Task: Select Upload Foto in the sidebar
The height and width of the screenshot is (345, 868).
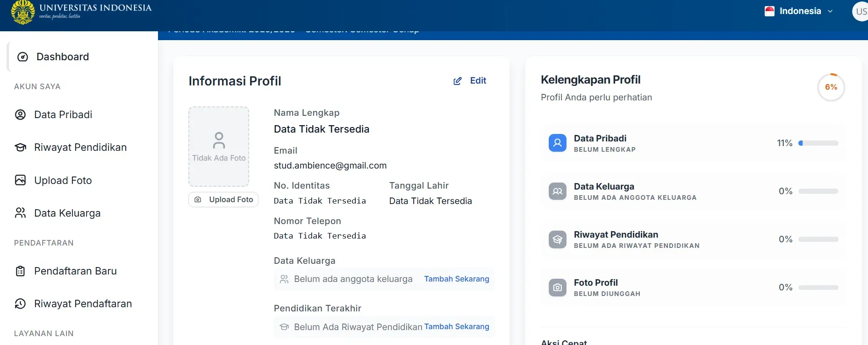Action: 63,180
